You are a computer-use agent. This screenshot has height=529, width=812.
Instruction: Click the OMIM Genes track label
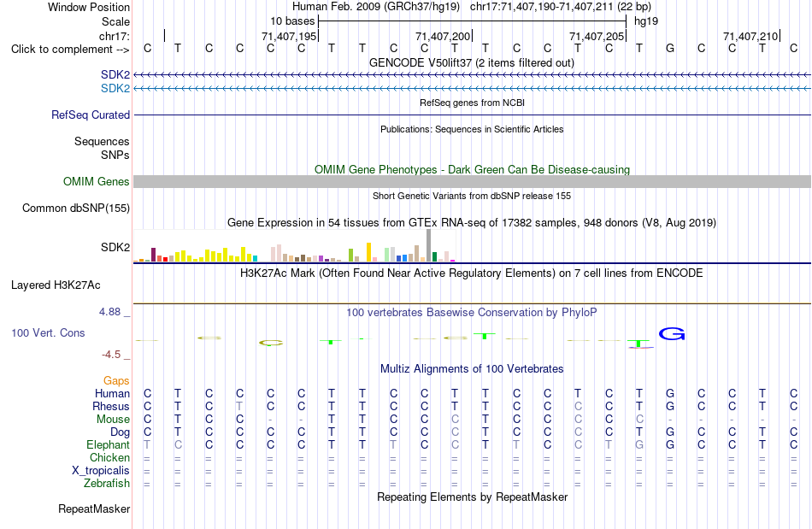97,182
